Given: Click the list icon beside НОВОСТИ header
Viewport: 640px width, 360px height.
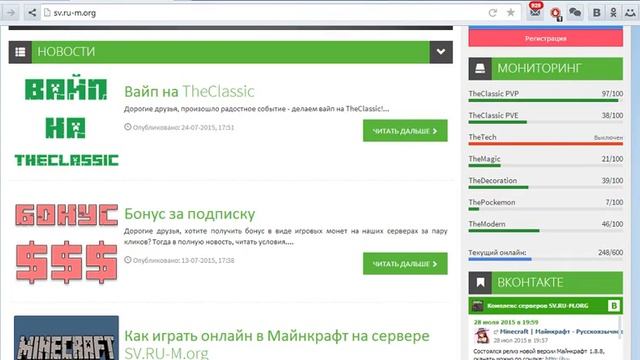Looking at the screenshot, I should pos(20,52).
